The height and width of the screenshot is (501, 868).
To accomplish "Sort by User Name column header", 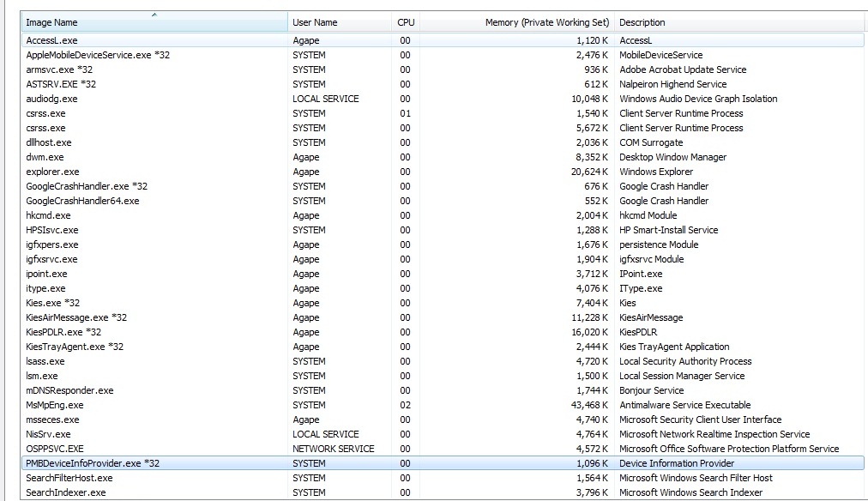I will [340, 22].
